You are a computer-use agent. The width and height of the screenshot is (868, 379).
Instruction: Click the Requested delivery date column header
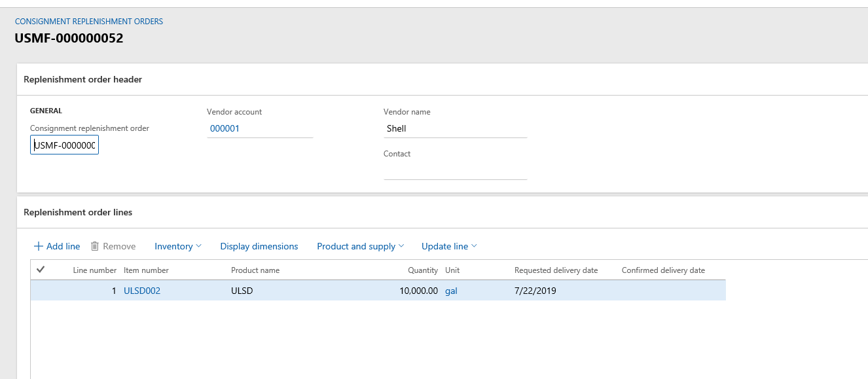click(556, 270)
